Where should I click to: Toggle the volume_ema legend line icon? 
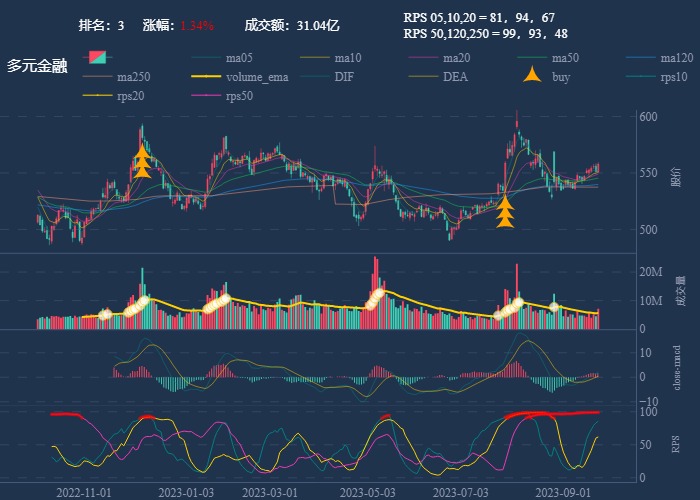(x=207, y=77)
